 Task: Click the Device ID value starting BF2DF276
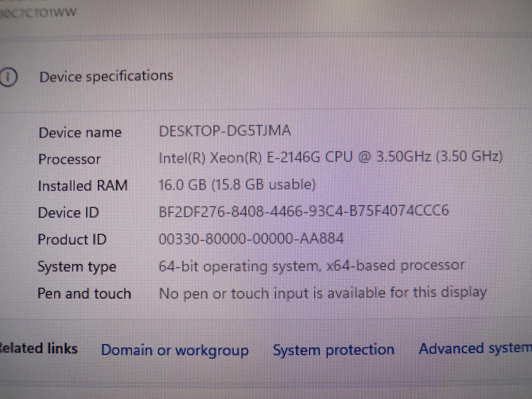[303, 211]
